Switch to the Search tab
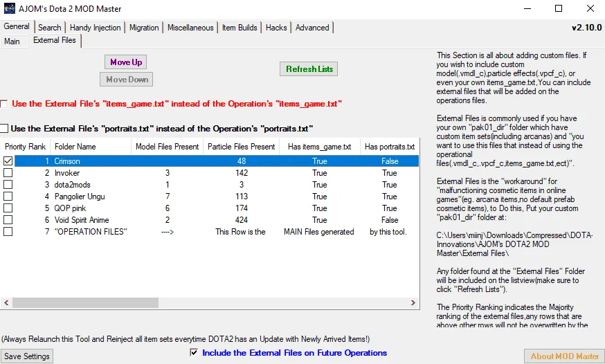Image resolution: width=605 pixels, height=364 pixels. pyautogui.click(x=49, y=28)
